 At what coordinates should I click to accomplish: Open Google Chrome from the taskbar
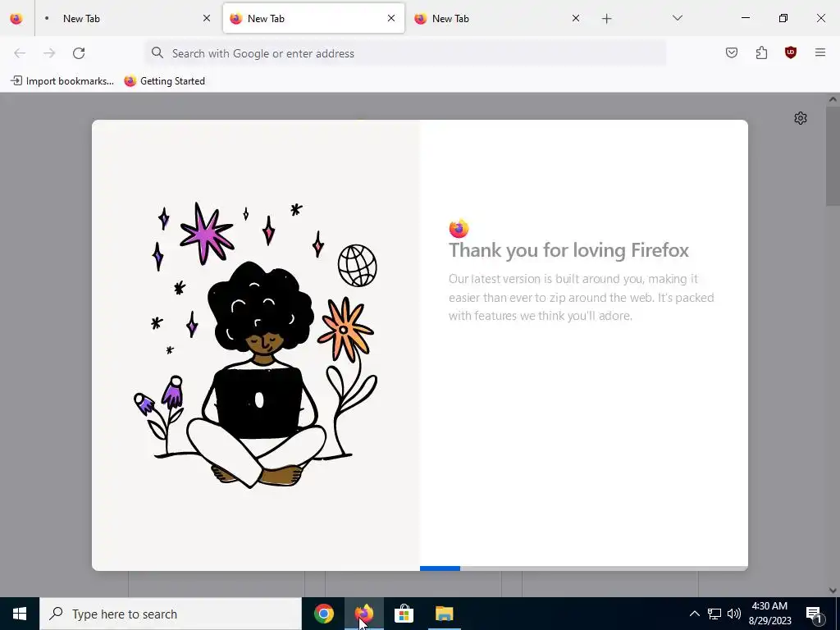click(x=323, y=614)
